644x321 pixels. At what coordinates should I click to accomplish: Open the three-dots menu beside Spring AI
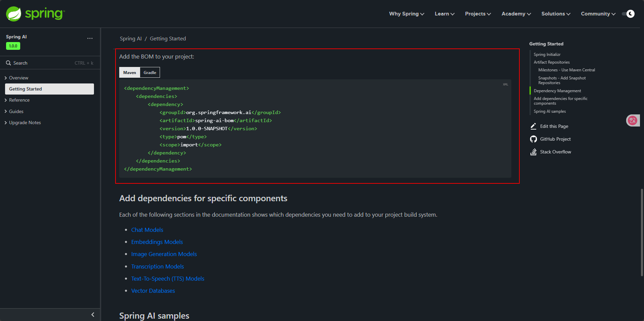pos(90,38)
